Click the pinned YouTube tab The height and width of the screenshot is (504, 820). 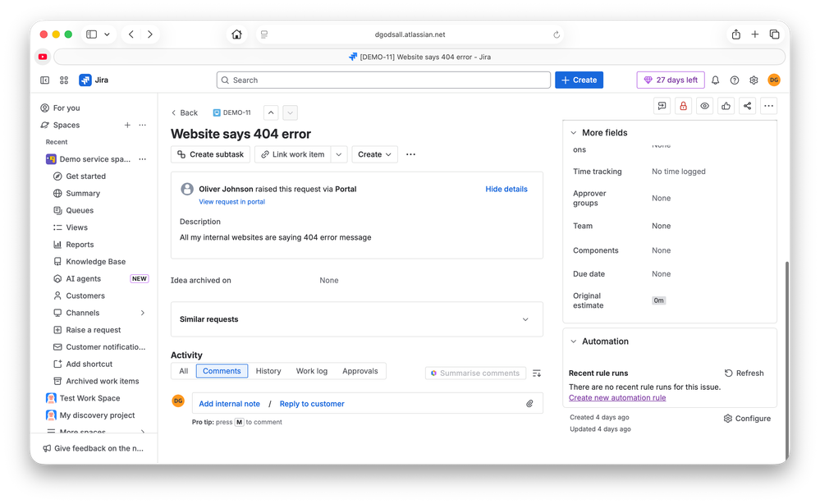pos(43,57)
